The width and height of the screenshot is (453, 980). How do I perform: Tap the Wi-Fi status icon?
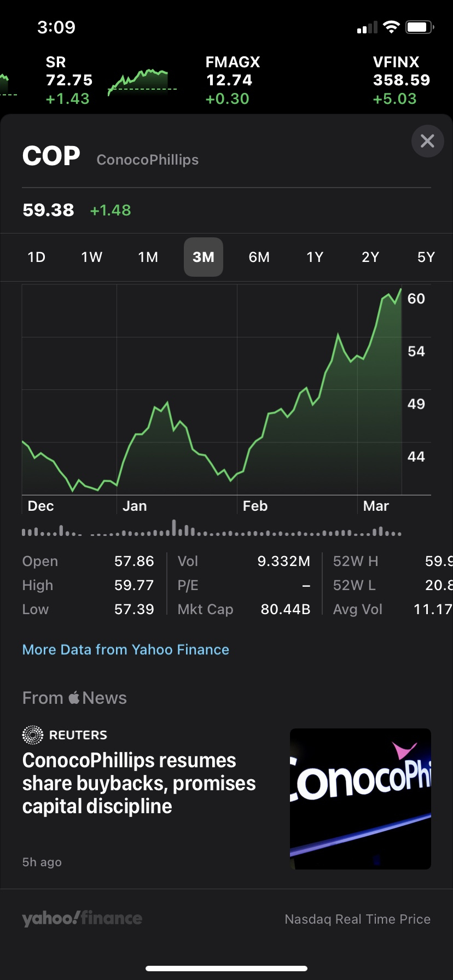[x=391, y=27]
